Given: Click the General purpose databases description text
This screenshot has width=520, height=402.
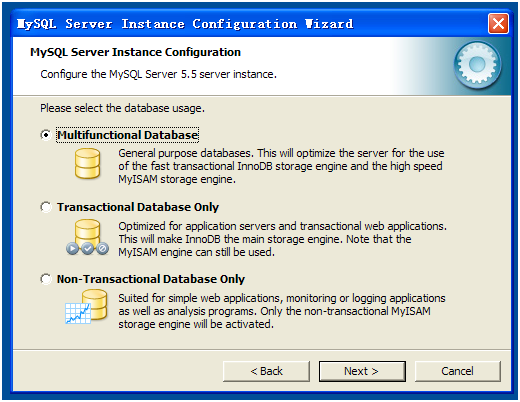Looking at the screenshot, I should coord(282,166).
